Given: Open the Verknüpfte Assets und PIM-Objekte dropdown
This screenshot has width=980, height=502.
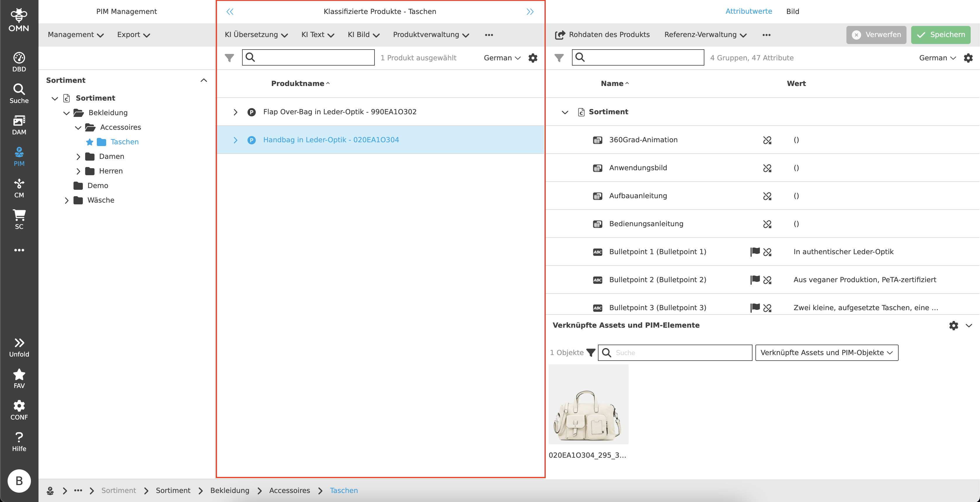Looking at the screenshot, I should (826, 352).
